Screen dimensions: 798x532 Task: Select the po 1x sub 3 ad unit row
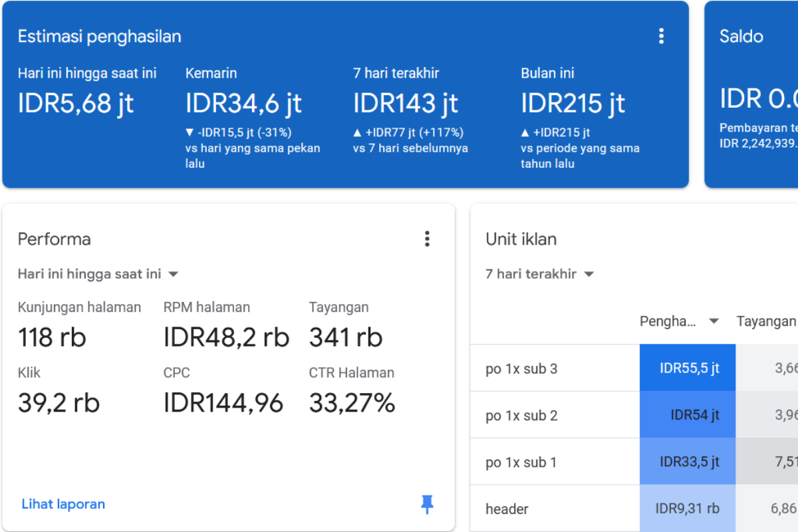tap(521, 368)
